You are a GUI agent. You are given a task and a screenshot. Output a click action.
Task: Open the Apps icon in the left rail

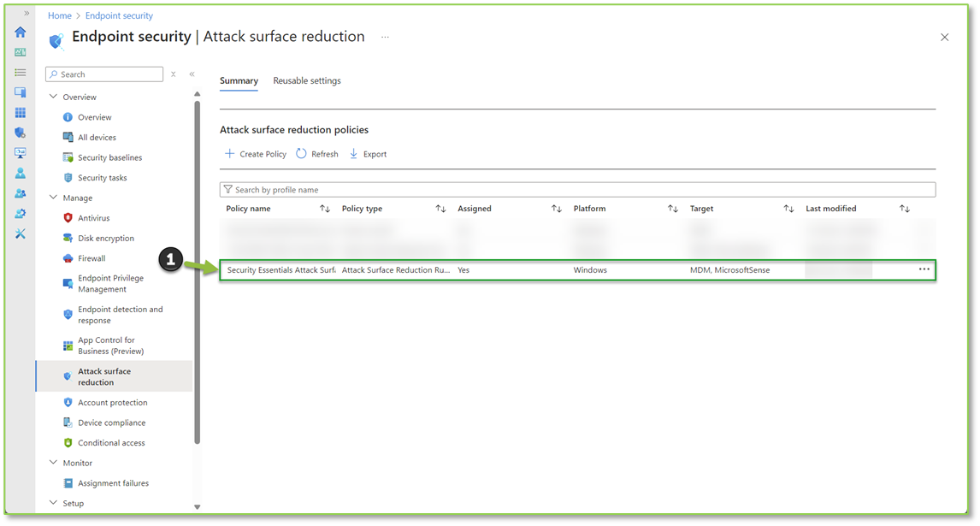[20, 113]
